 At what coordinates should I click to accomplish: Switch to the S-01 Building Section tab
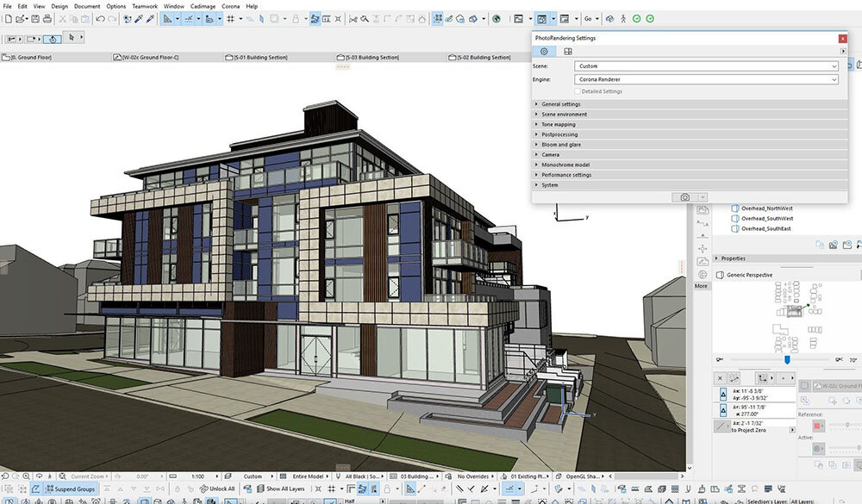(x=260, y=58)
